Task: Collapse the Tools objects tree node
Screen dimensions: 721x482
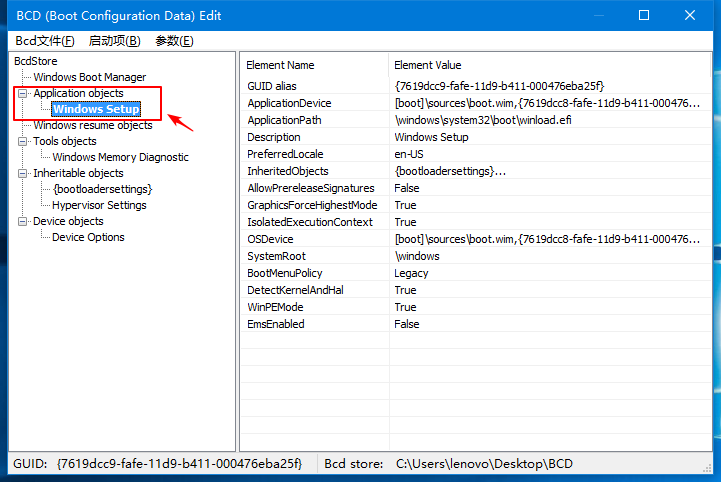Action: [x=23, y=141]
